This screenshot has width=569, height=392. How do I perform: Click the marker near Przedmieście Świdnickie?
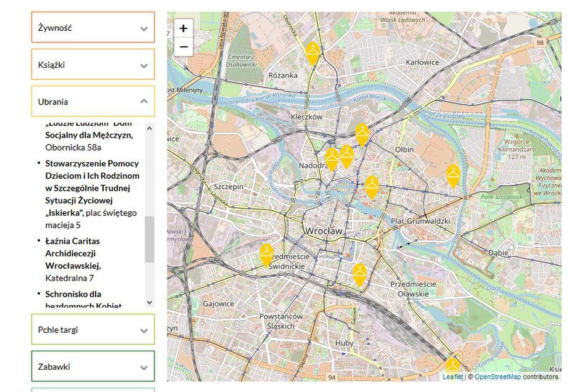pyautogui.click(x=266, y=254)
